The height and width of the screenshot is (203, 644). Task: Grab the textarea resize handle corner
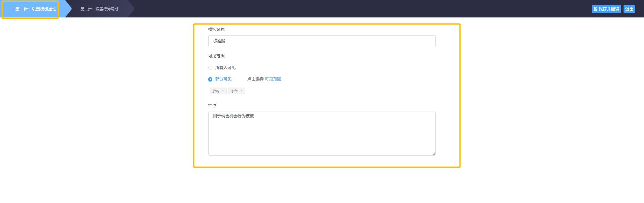tap(434, 154)
